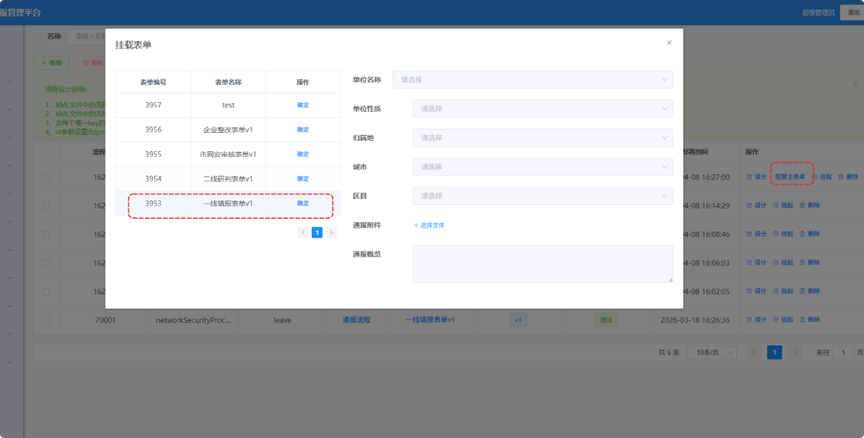The image size is (864, 438).
Task: Click 确定 for form 3955 市网安审核表单v1
Action: tap(303, 154)
